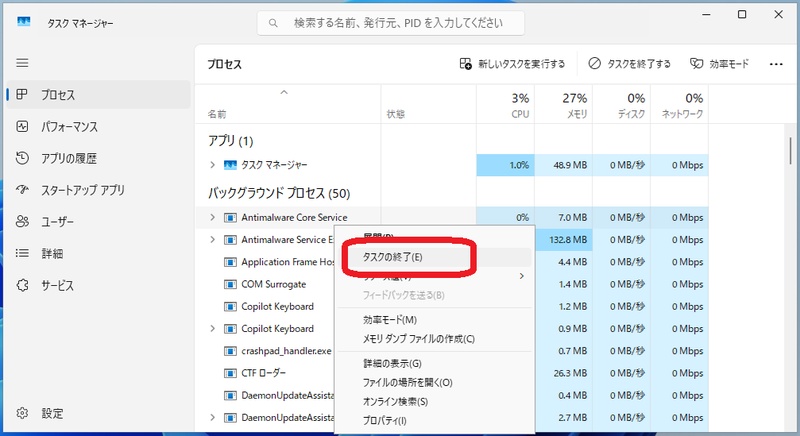Image resolution: width=800 pixels, height=436 pixels.
Task: Sort by ディスク column header
Action: click(x=621, y=105)
